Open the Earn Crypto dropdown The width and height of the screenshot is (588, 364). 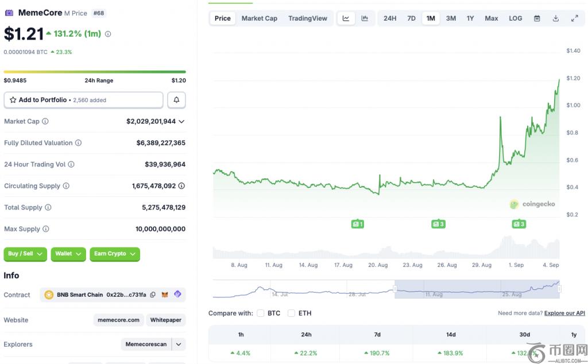pos(115,254)
